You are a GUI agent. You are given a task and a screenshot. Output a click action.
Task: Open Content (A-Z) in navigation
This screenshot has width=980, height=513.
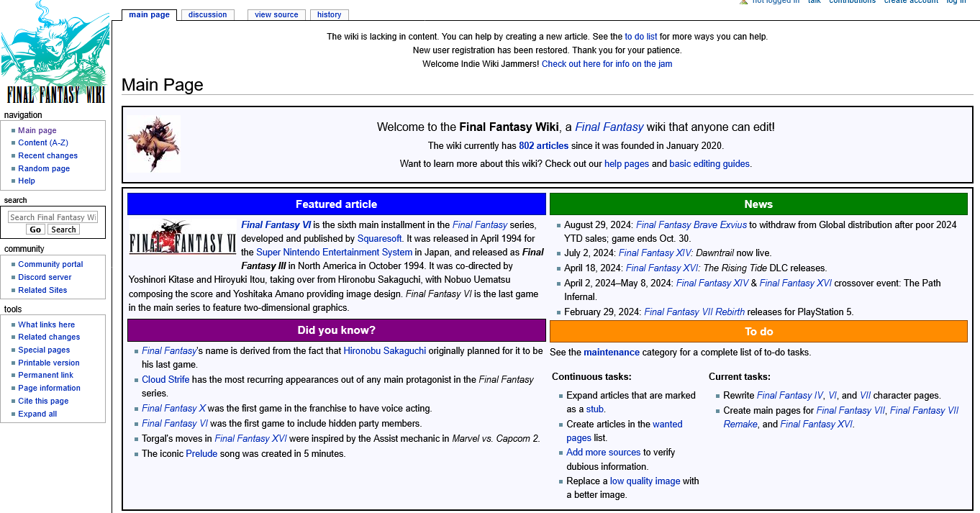coord(43,143)
